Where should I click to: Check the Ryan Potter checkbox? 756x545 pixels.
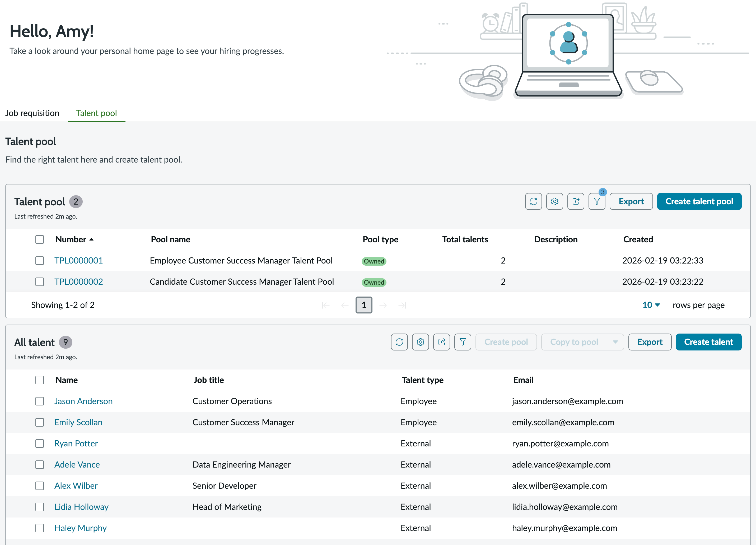(x=40, y=443)
